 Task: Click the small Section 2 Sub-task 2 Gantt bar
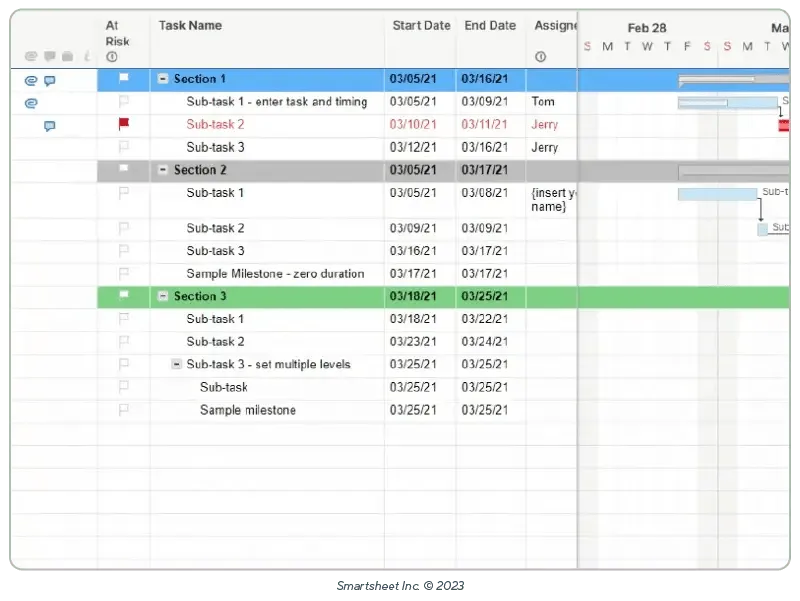(762, 229)
